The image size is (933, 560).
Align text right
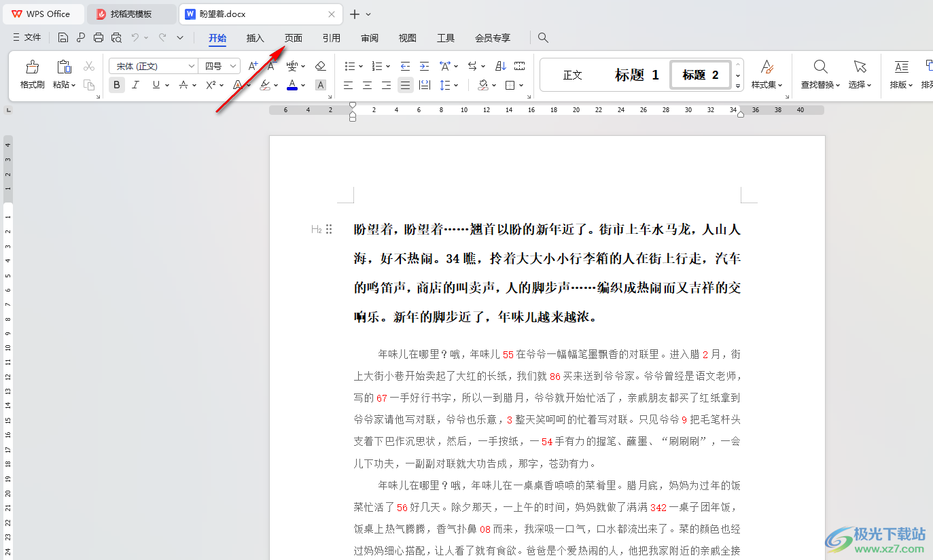(386, 85)
